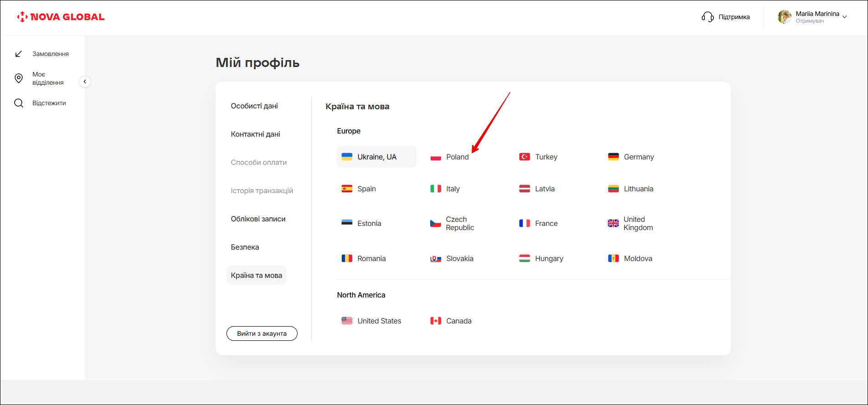Collapse the left sidebar using the arrow
The image size is (868, 405).
point(85,82)
